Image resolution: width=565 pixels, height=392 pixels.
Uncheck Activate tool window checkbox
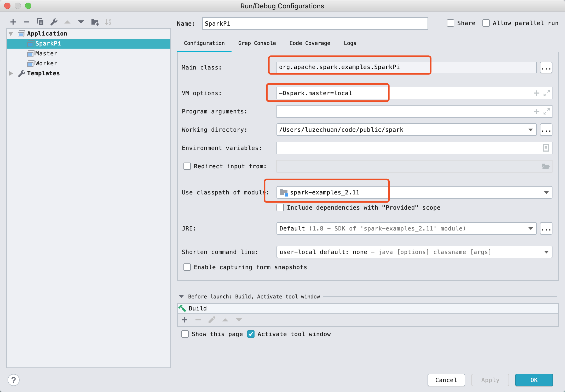click(251, 334)
